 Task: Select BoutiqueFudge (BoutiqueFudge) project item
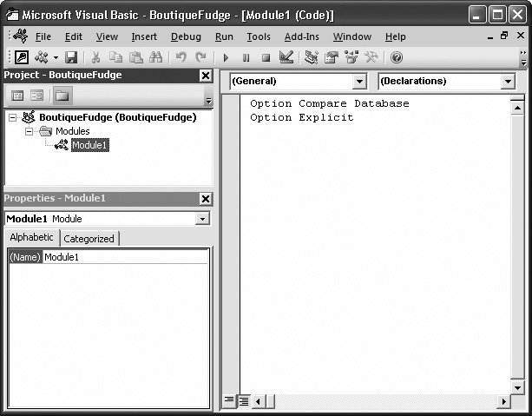coord(118,117)
